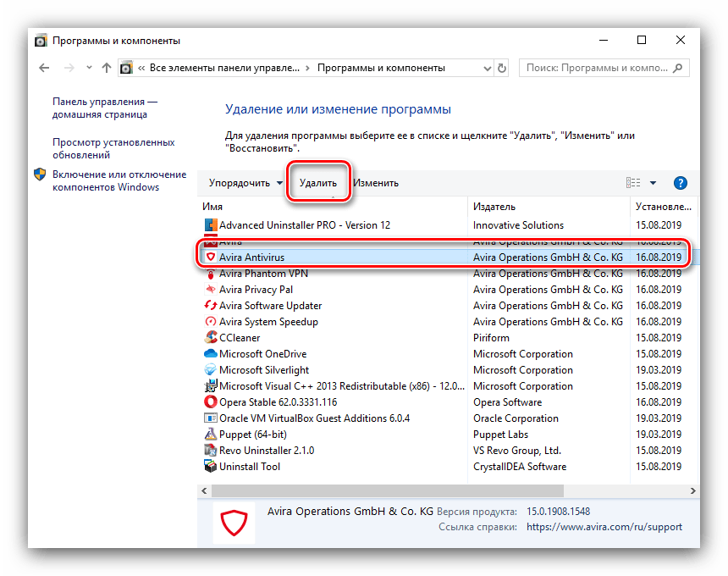Go up one level with up arrow
This screenshot has width=728, height=576.
[106, 68]
